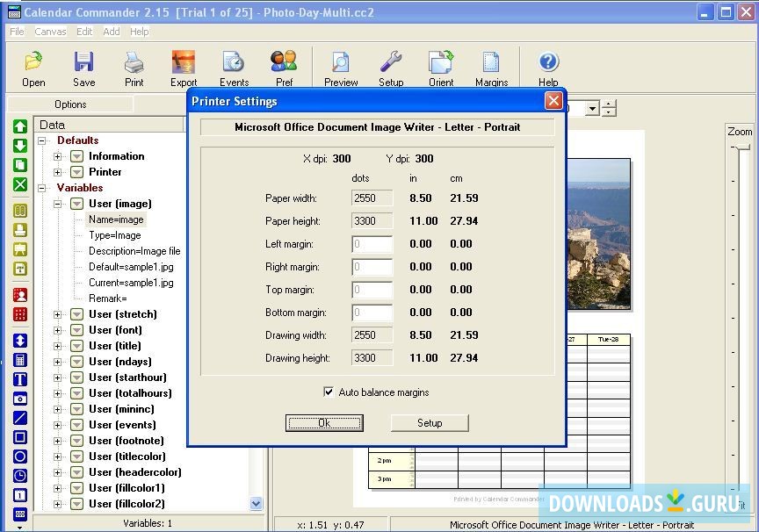Click the red dotted grid sidebar icon
The width and height of the screenshot is (759, 532).
(x=20, y=314)
